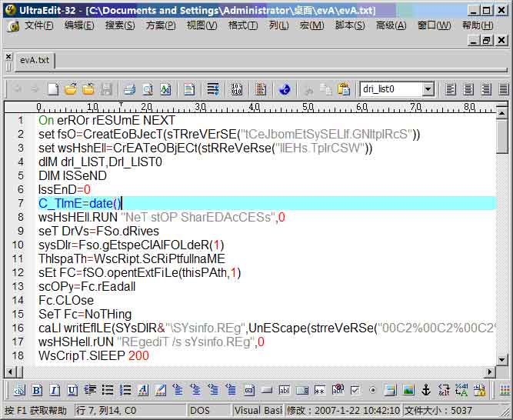The width and height of the screenshot is (513, 420).
Task: Insert HTML centered text icon
Action: click(90, 390)
